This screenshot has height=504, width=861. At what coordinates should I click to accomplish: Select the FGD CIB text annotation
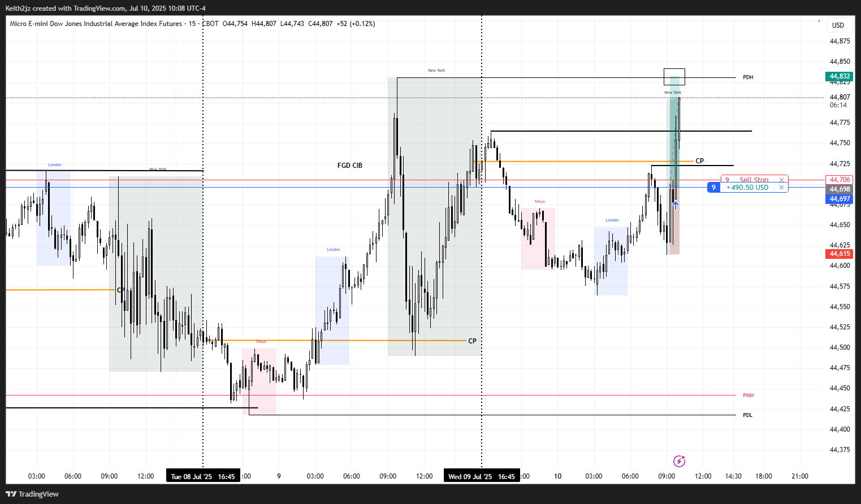tap(350, 166)
